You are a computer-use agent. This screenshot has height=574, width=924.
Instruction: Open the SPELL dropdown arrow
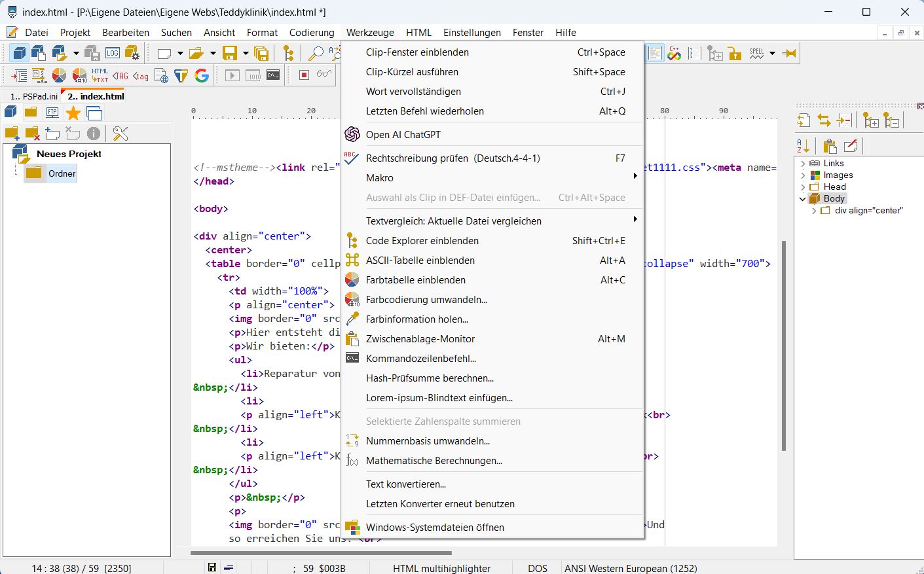(x=772, y=54)
